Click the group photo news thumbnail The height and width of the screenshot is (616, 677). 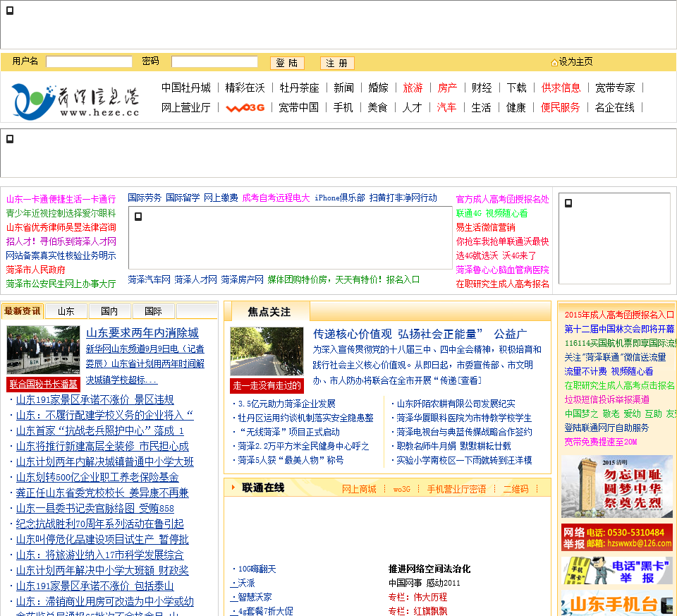43,350
